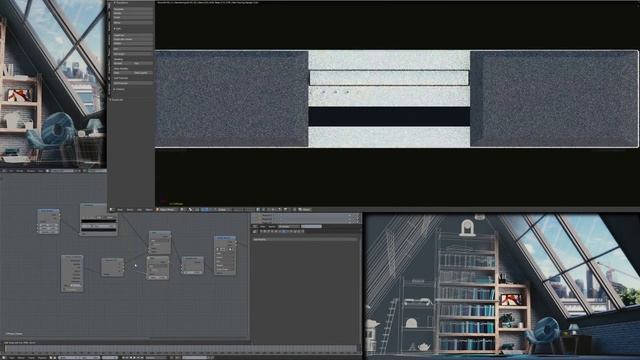Click the viewport shading icon in 3D header
Viewport: 640px width, 360px height.
(x=182, y=209)
